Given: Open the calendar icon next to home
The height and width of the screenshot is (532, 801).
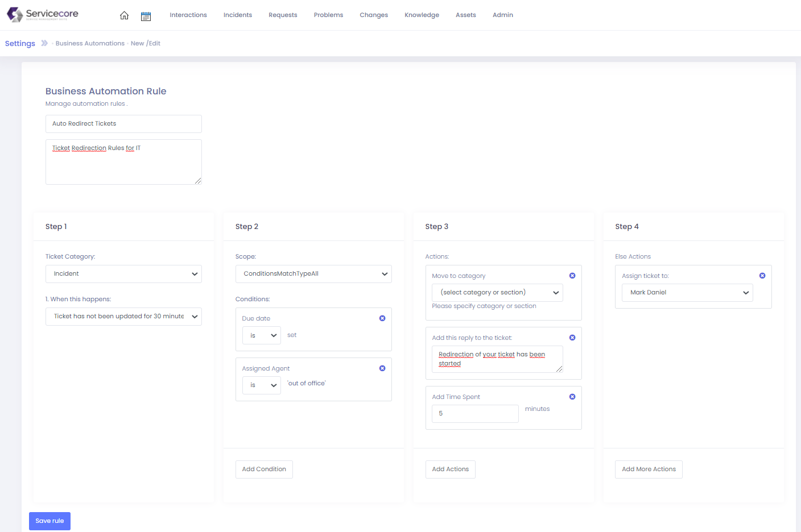Looking at the screenshot, I should click(146, 16).
